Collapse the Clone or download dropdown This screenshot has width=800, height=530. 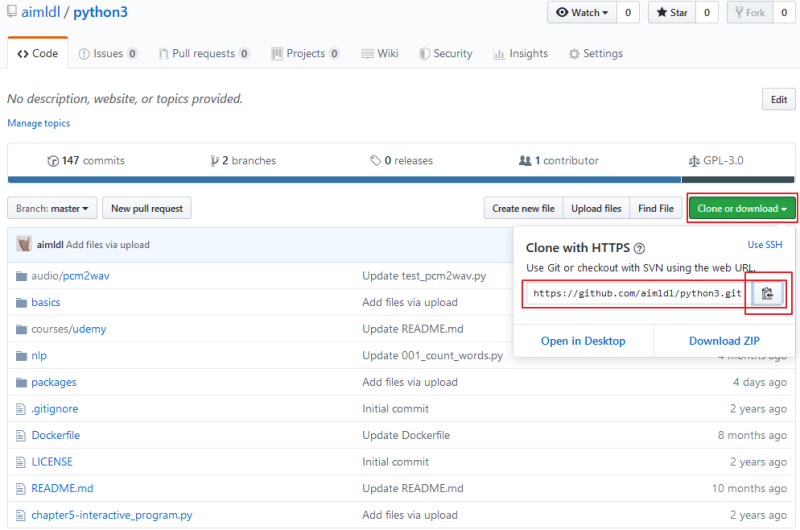(742, 208)
